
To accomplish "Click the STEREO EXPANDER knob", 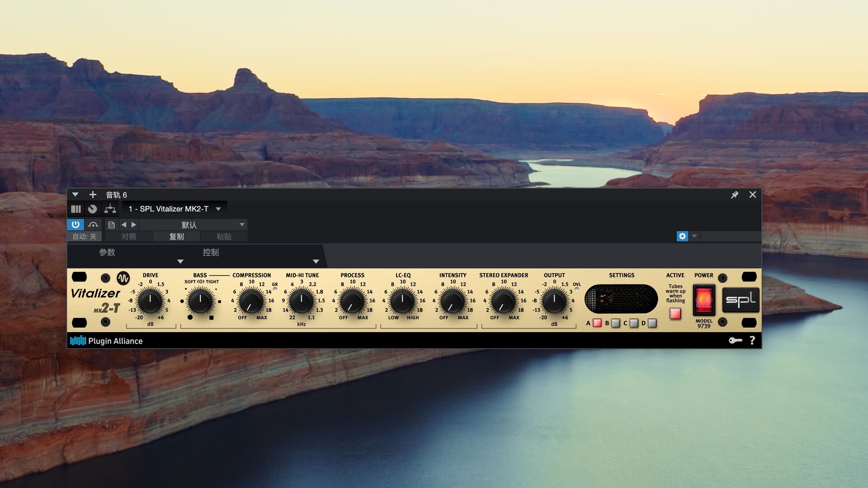I will click(503, 301).
